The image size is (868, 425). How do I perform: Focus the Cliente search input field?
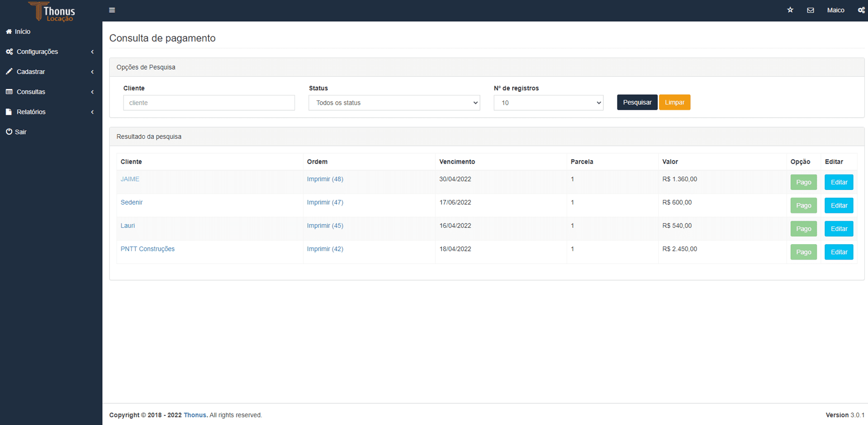[x=209, y=103]
